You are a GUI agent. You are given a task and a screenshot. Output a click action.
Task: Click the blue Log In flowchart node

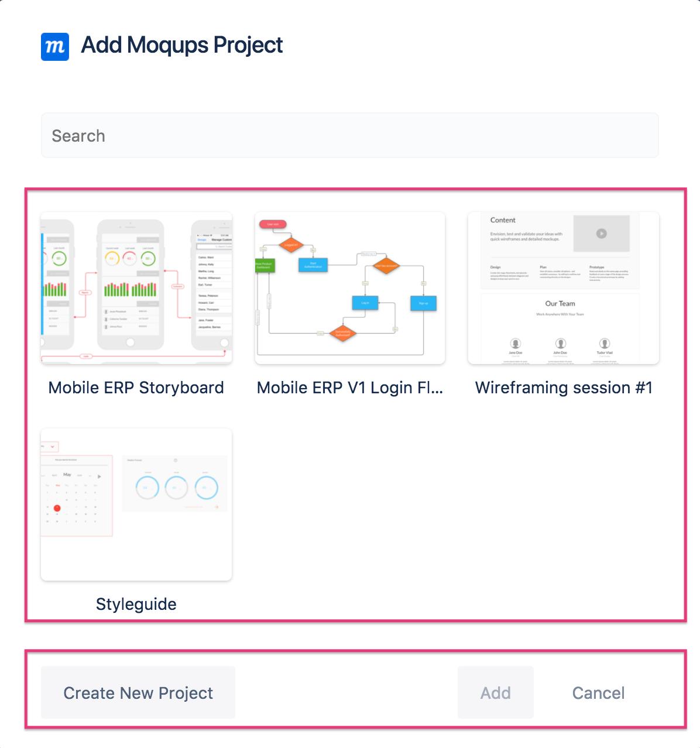click(x=365, y=303)
